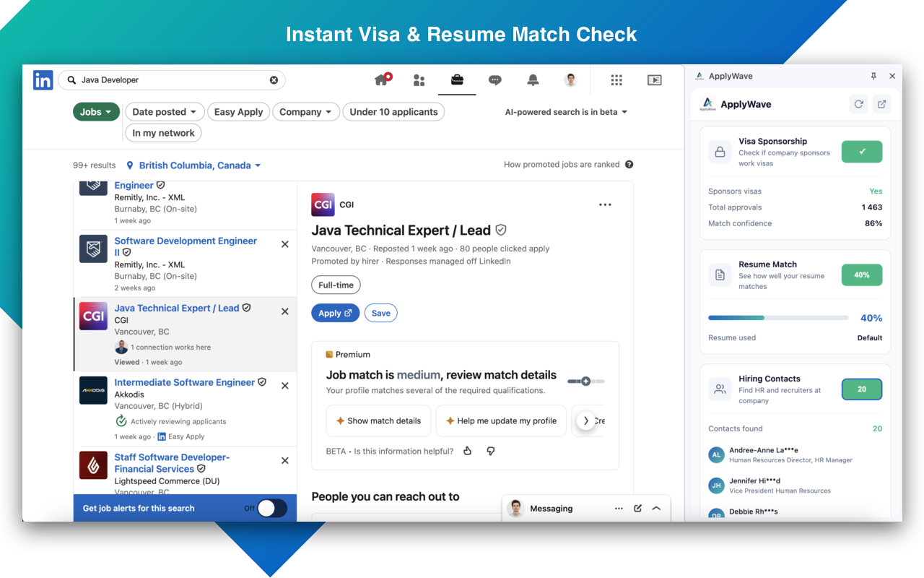This screenshot has height=578, width=924.
Task: Dismiss the Intermediate Software Engineer job
Action: tap(285, 386)
